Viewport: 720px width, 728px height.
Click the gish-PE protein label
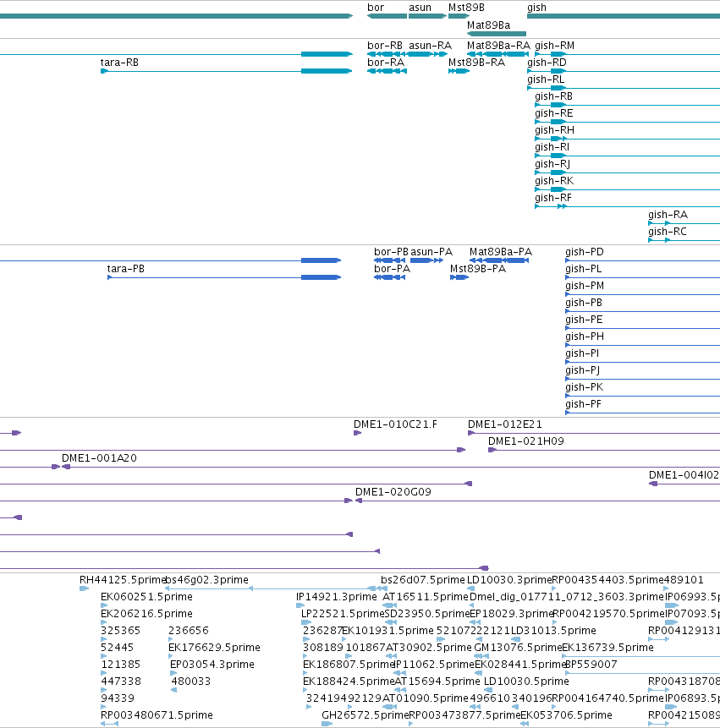click(x=584, y=320)
